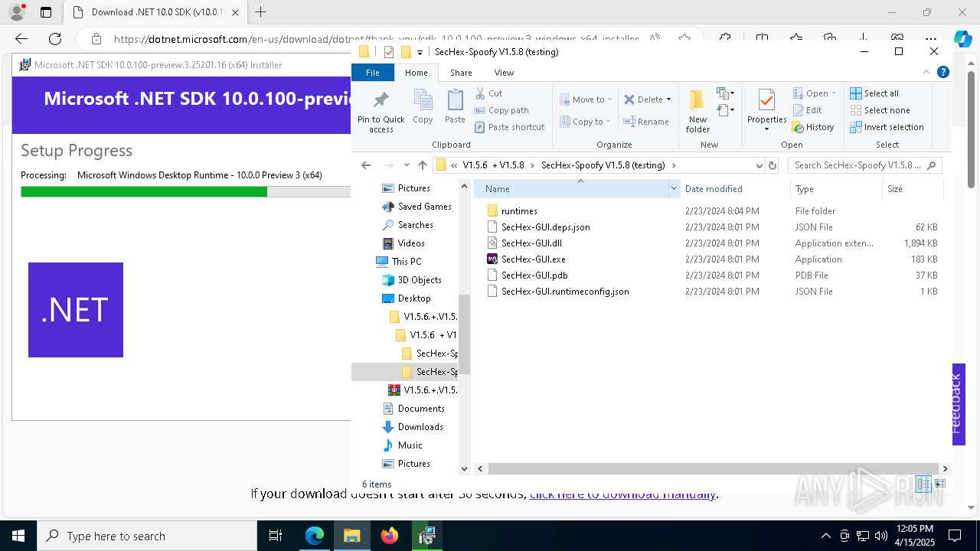Click Paste shortcut command

pos(509,127)
